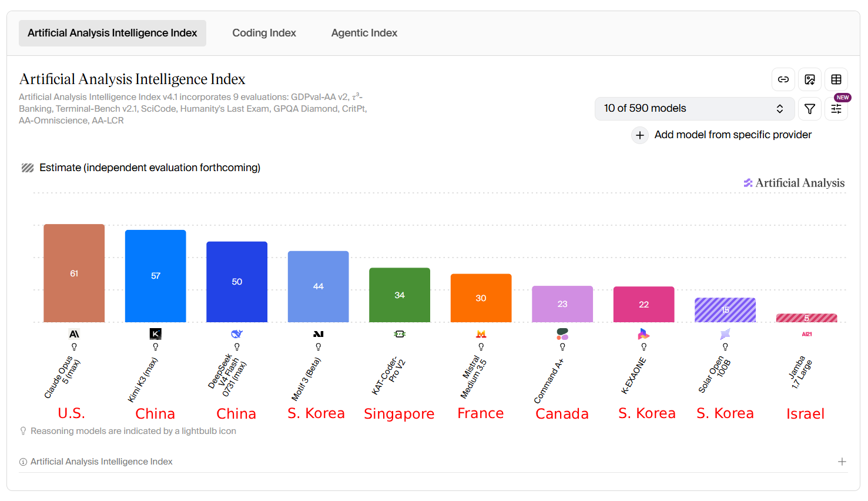Click the K-EXAONE bar showing 22

click(x=644, y=305)
